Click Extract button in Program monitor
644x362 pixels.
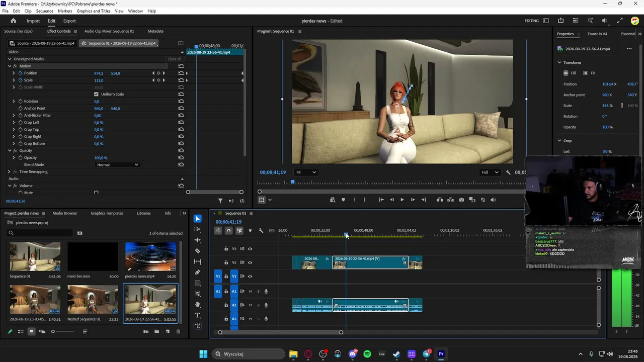(x=450, y=200)
